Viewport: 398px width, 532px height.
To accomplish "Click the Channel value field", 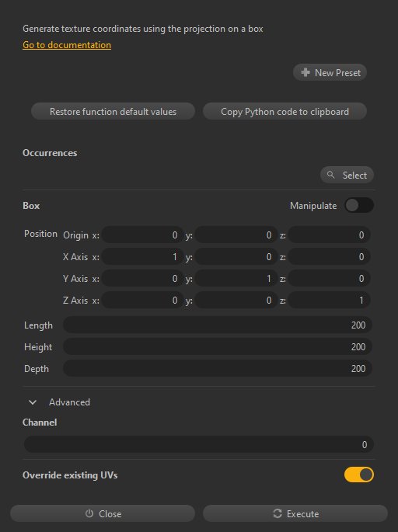I will (x=199, y=444).
